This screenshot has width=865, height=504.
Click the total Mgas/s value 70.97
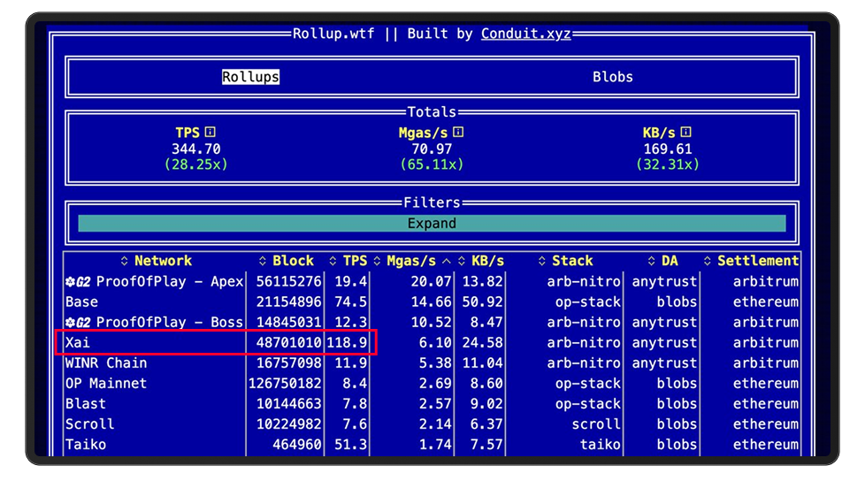click(432, 149)
